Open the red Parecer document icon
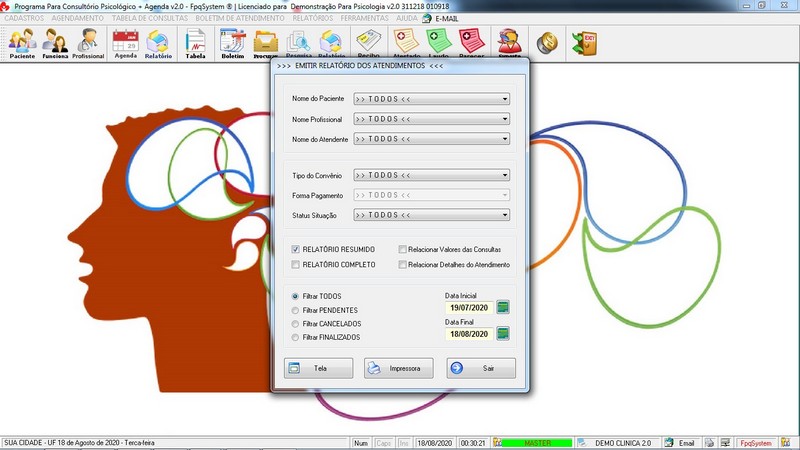The height and width of the screenshot is (450, 800). [x=471, y=43]
